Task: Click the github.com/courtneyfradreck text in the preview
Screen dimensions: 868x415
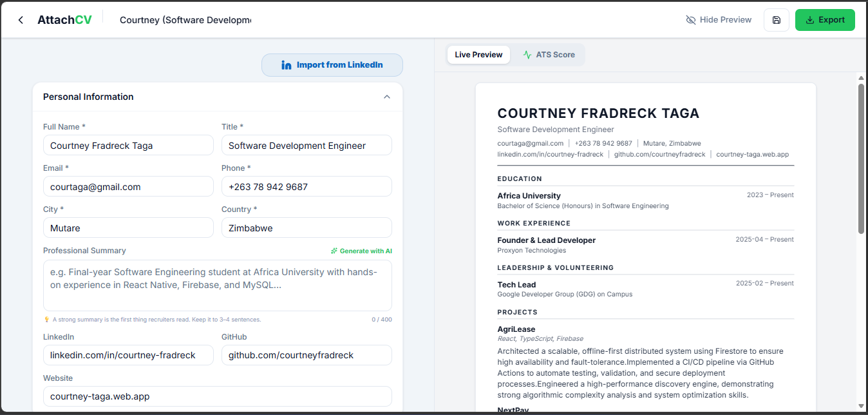Action: click(x=659, y=154)
